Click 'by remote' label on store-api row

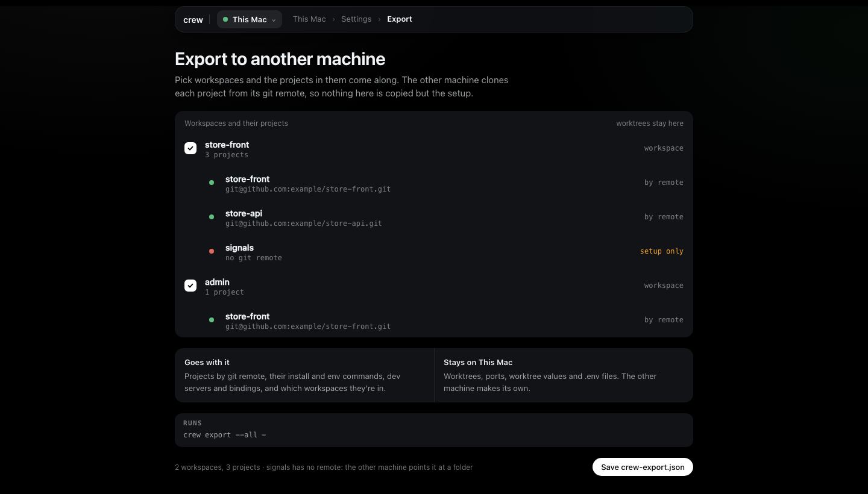pyautogui.click(x=664, y=217)
